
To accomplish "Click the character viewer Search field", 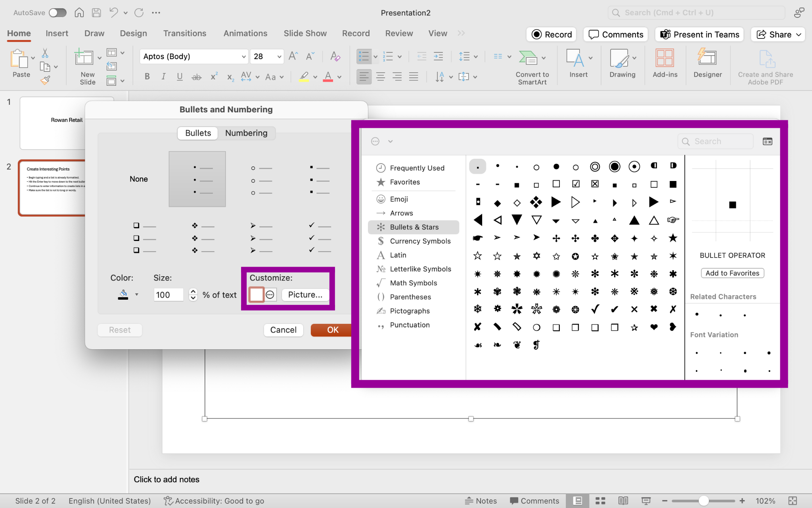I will click(x=716, y=141).
